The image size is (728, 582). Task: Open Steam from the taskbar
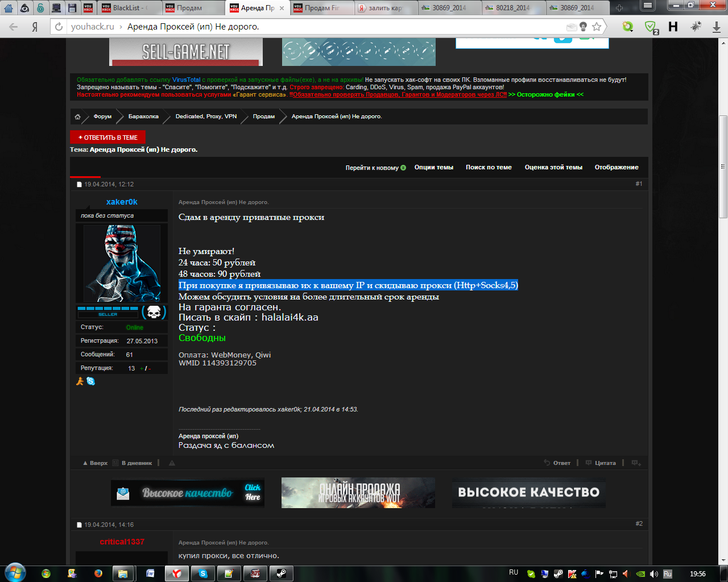coord(281,573)
